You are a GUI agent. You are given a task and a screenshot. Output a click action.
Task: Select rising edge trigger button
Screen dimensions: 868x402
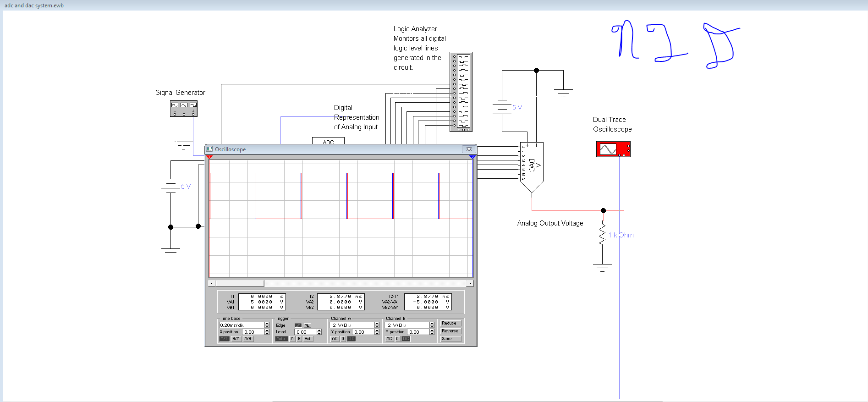(298, 325)
